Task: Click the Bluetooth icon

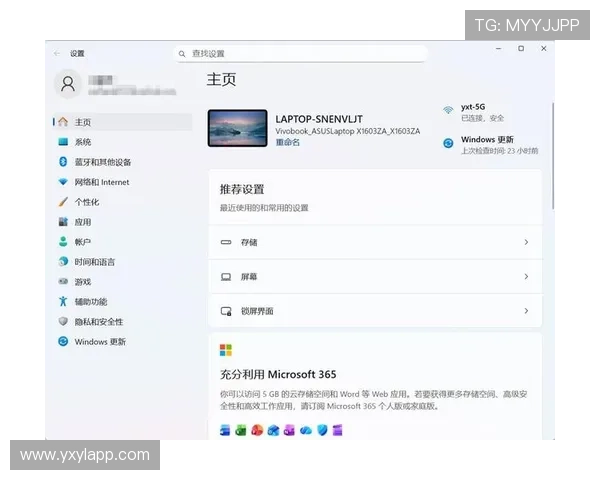Action: 63,162
